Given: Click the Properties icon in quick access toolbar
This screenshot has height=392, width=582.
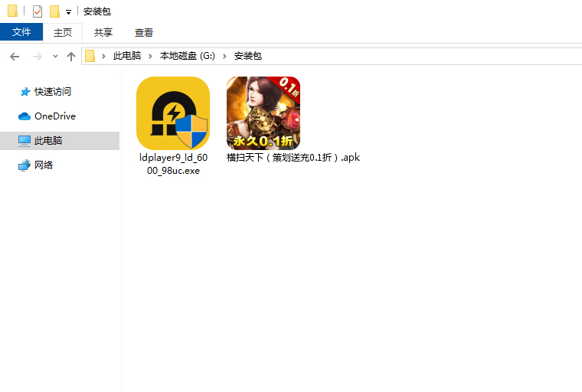Looking at the screenshot, I should pos(38,11).
